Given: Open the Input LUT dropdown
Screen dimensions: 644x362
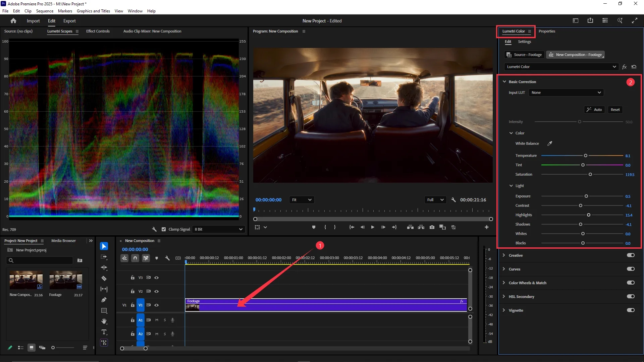Looking at the screenshot, I should tap(566, 93).
